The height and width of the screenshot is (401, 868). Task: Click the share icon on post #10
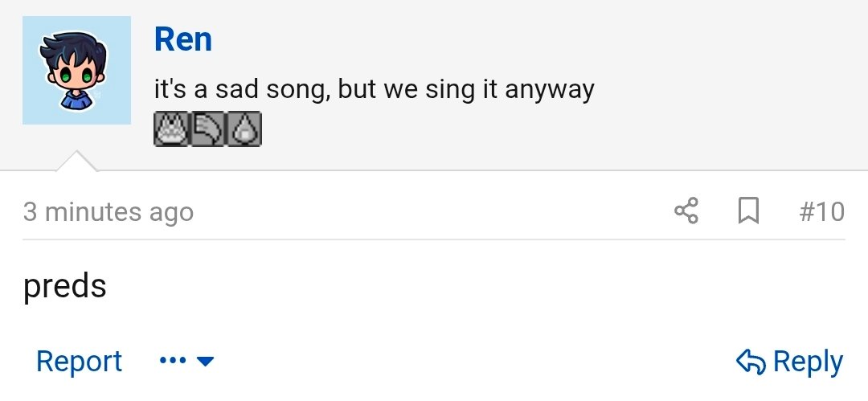point(686,211)
